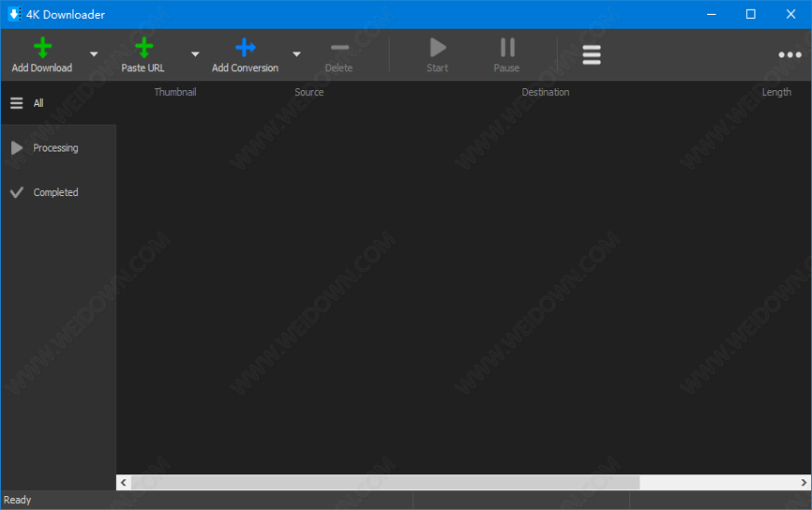Viewport: 812px width, 510px height.
Task: Click the horizontal scrollbar left arrow
Action: (x=124, y=482)
